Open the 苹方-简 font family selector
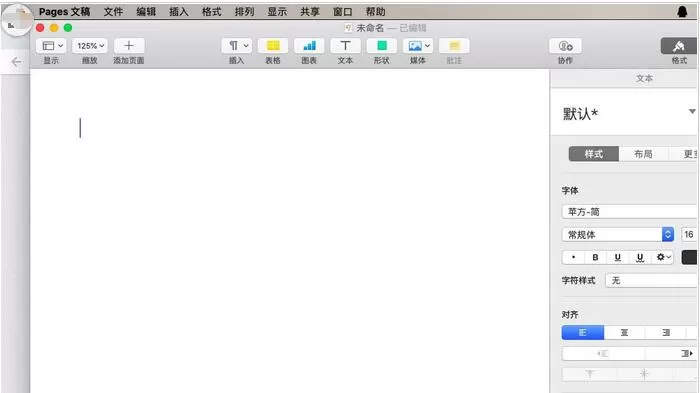The height and width of the screenshot is (393, 700). pyautogui.click(x=629, y=212)
